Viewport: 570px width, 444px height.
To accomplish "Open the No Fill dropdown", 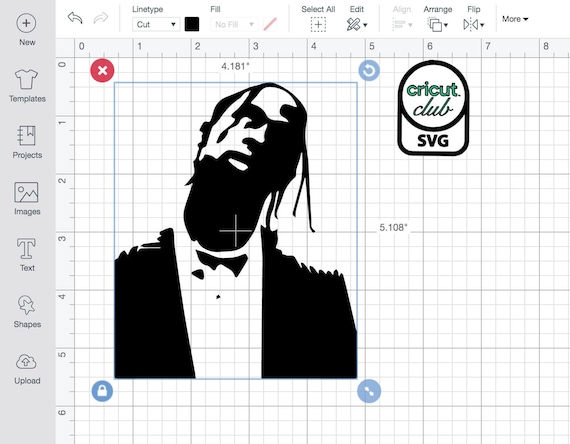I will [234, 24].
